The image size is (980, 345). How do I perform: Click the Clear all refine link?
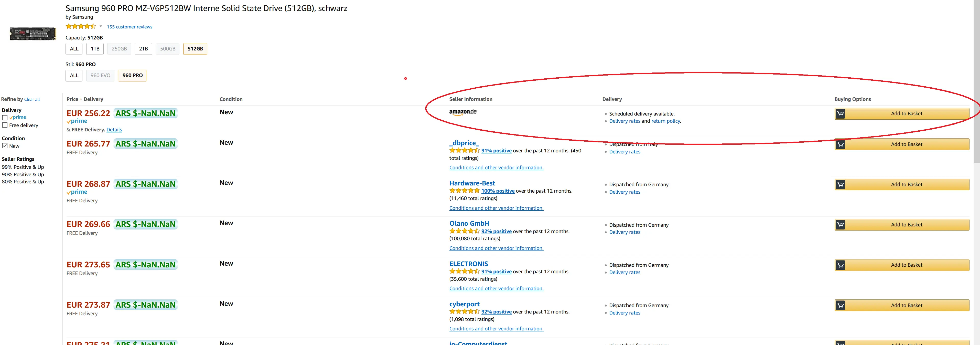pos(32,99)
